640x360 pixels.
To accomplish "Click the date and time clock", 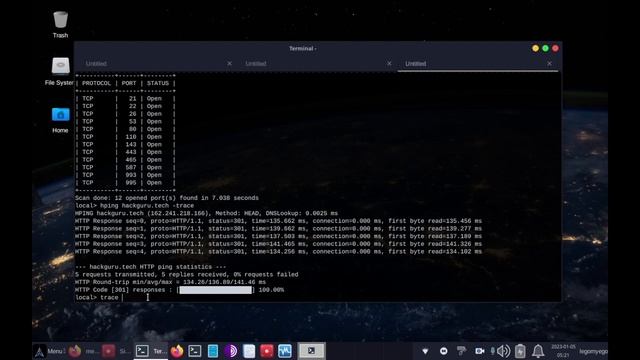I will [563, 351].
